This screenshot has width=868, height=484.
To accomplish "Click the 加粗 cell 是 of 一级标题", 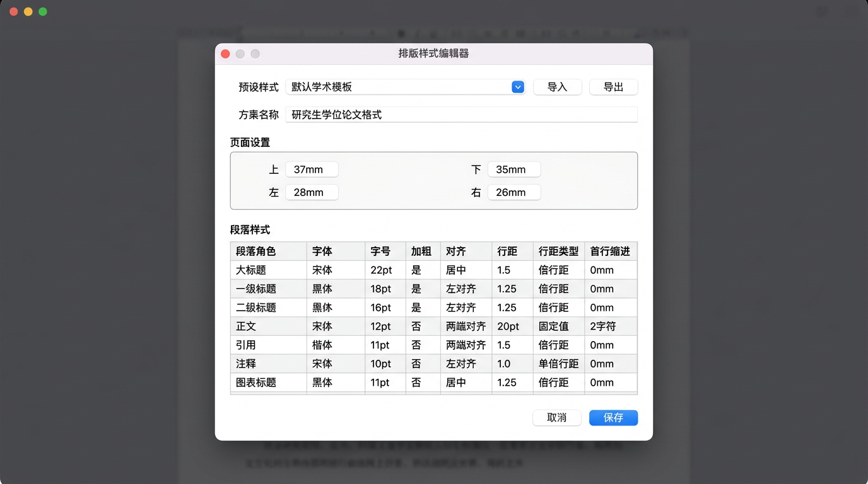I will (x=423, y=289).
